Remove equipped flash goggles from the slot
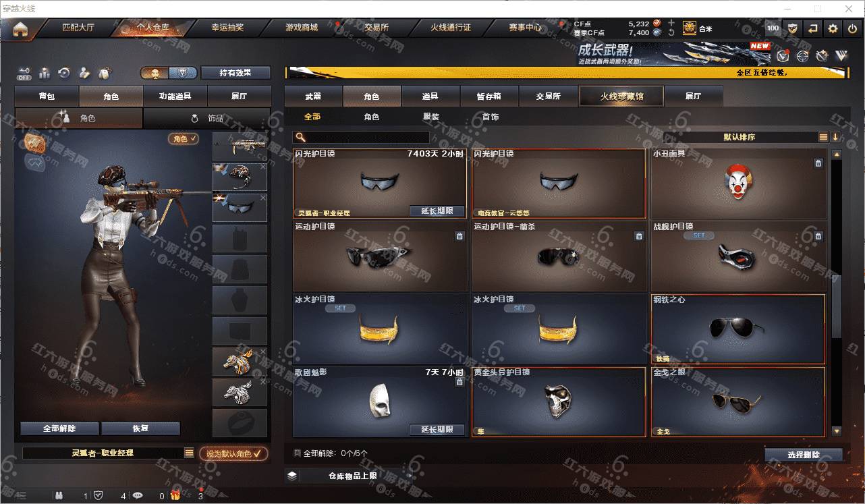The height and width of the screenshot is (504, 865). (263, 198)
